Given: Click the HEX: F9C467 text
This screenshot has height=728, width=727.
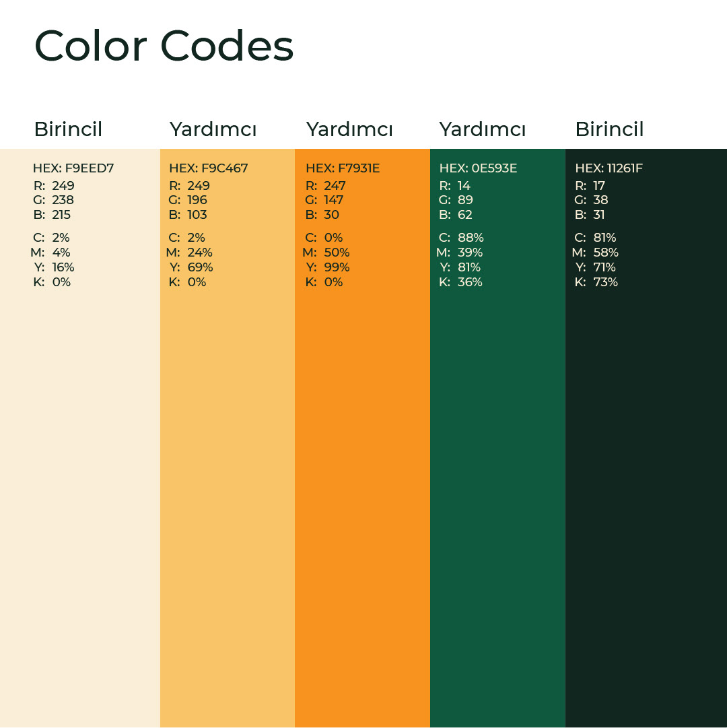Looking at the screenshot, I should [x=209, y=168].
